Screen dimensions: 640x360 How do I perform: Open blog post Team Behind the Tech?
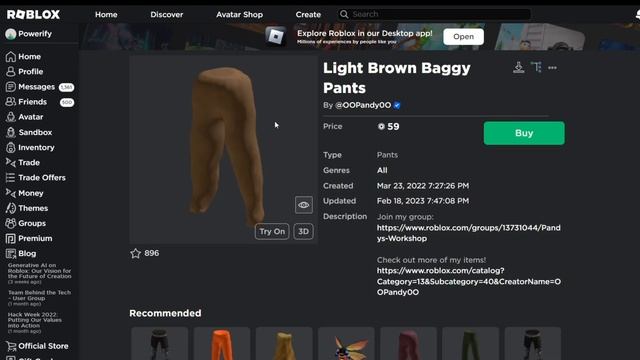click(40, 296)
